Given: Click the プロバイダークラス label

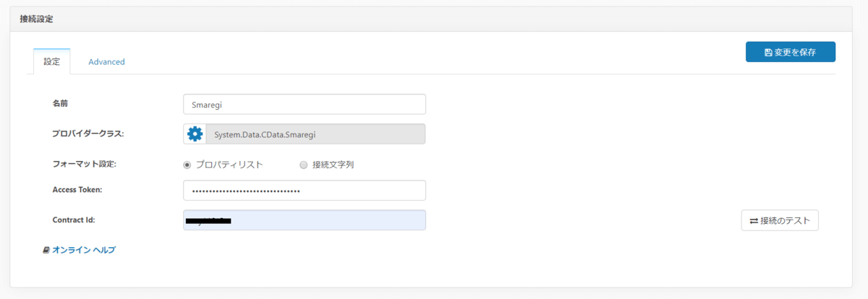Looking at the screenshot, I should coord(88,134).
